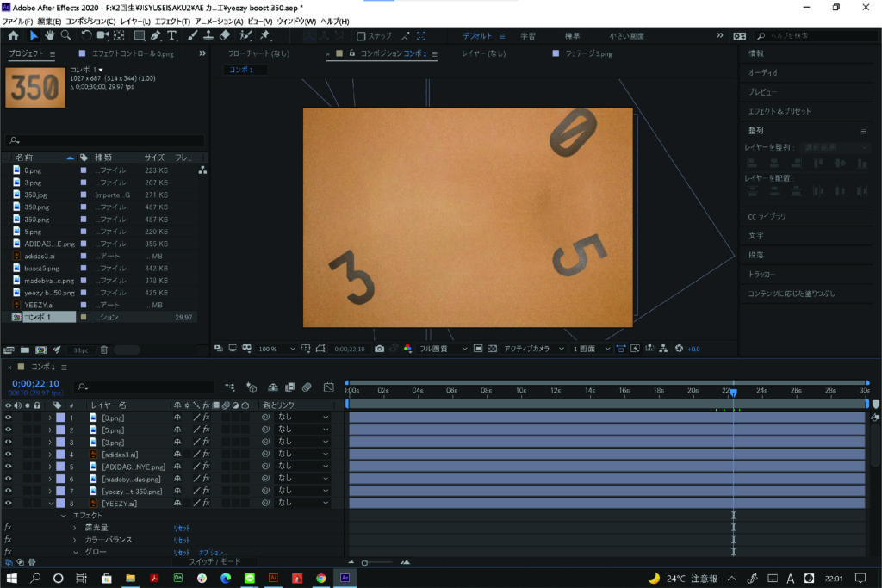882x588 pixels.
Task: Click the snapshot camera icon in viewer
Action: (x=379, y=349)
